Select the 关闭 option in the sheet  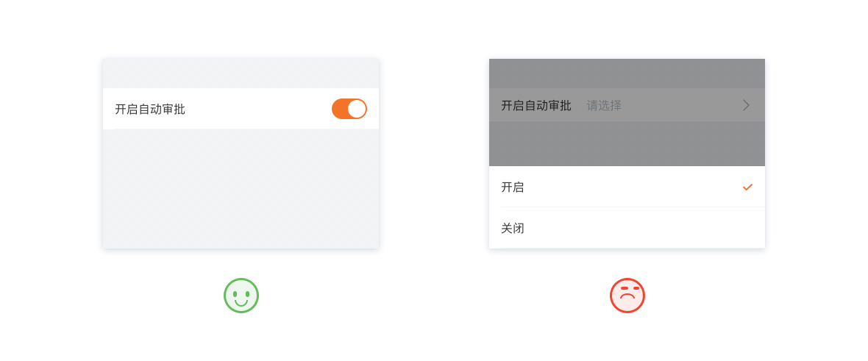513,228
